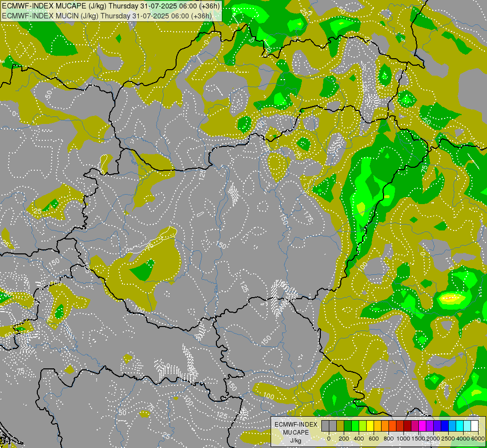Click the bright green legend swatch
This screenshot has width=487, height=448.
click(x=355, y=426)
